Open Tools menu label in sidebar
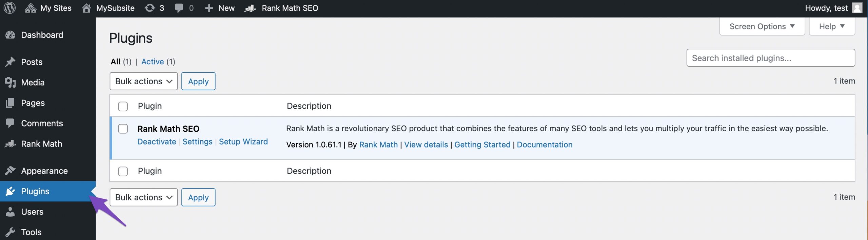 click(31, 232)
